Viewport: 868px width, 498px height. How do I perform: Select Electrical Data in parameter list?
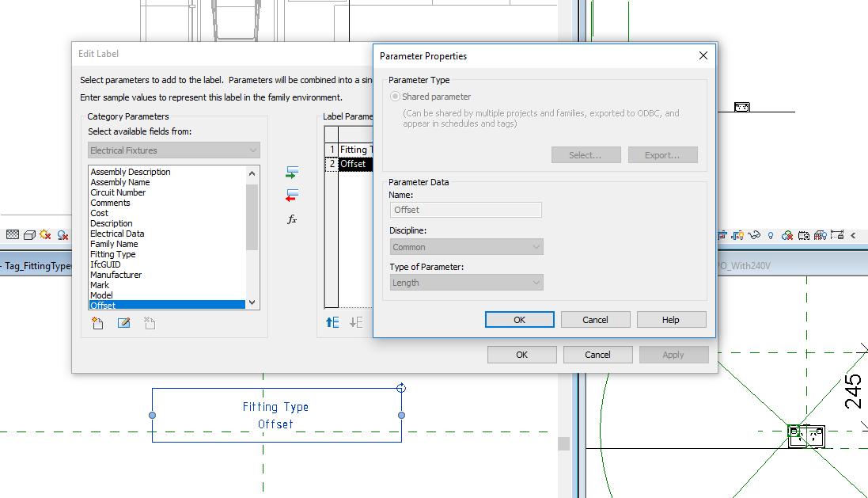(167, 234)
